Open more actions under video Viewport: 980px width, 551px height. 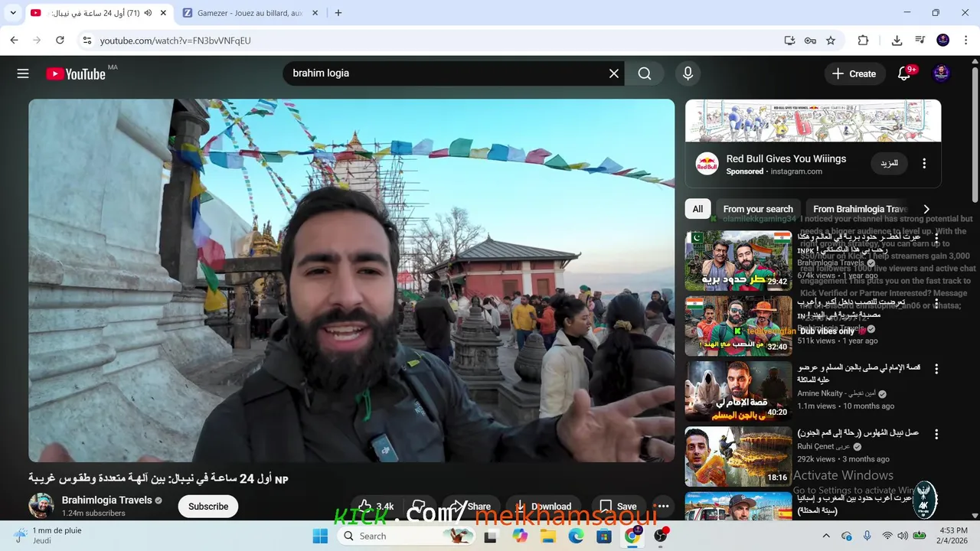pyautogui.click(x=663, y=507)
